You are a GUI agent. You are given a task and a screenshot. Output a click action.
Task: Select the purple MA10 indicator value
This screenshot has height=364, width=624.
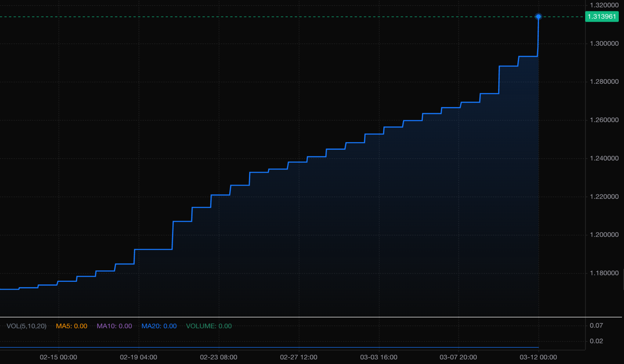(x=114, y=326)
